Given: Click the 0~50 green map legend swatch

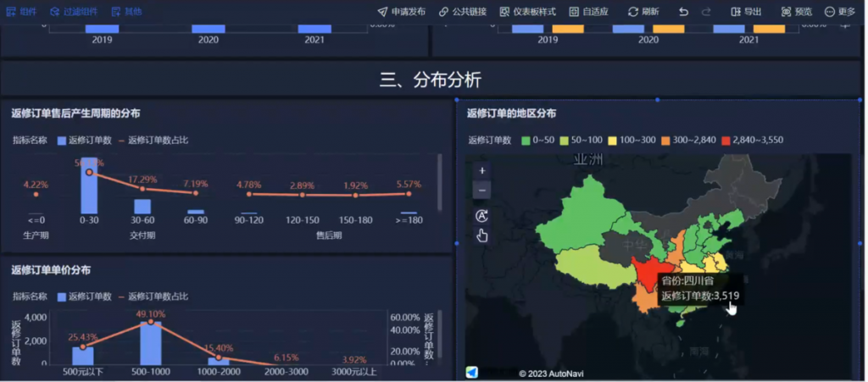Looking at the screenshot, I should click(x=526, y=141).
